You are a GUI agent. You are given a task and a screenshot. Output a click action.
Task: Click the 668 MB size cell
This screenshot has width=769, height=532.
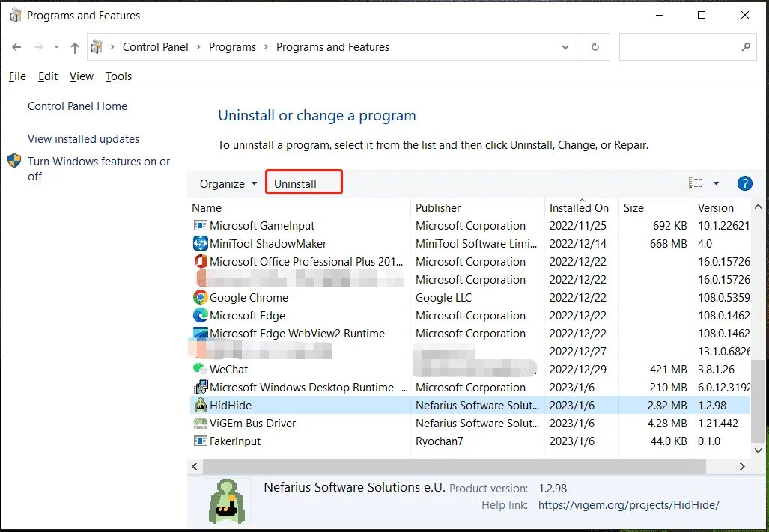(668, 244)
